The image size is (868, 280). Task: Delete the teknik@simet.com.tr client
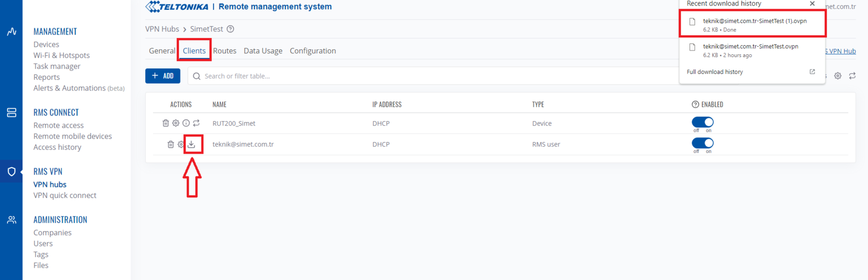(170, 144)
